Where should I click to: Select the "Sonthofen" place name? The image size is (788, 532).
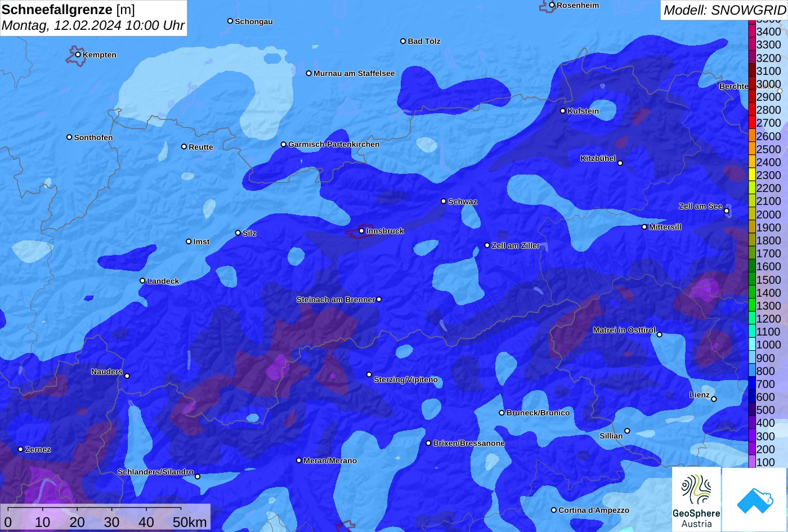93,137
